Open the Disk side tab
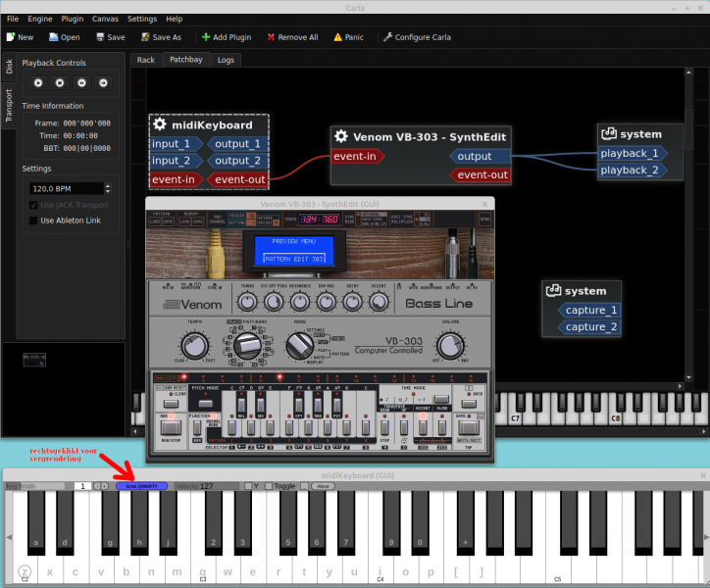Screen dimensions: 710x588 [x=9, y=67]
